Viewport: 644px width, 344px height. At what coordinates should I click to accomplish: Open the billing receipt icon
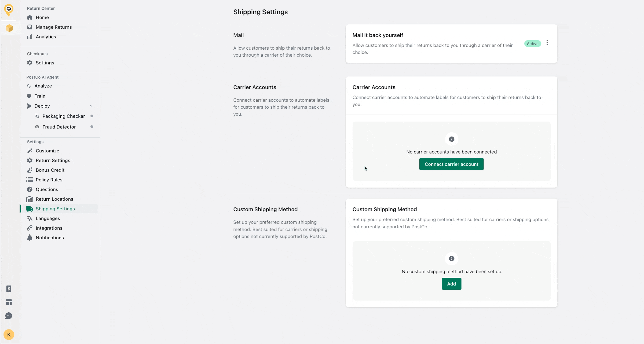(x=9, y=289)
